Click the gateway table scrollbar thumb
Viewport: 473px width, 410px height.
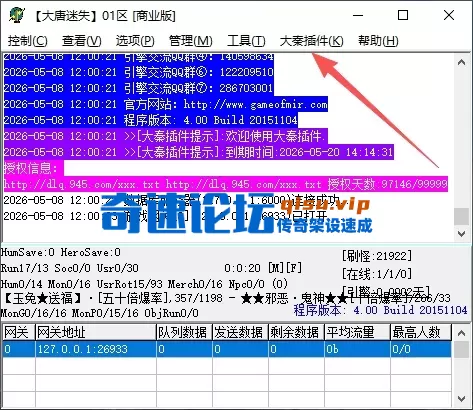[462, 349]
